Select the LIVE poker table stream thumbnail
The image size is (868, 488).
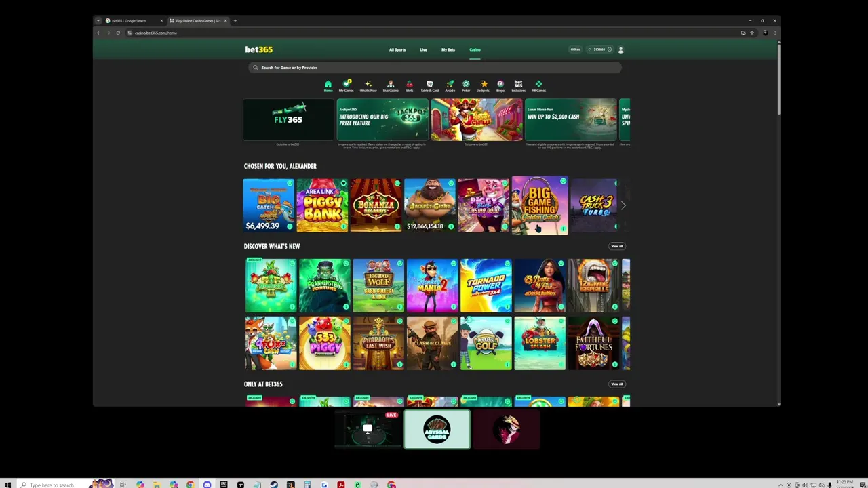[368, 430]
